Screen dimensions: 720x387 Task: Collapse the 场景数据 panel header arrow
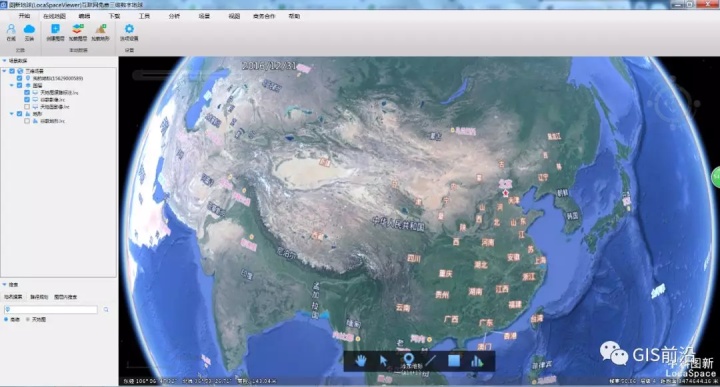point(4,61)
